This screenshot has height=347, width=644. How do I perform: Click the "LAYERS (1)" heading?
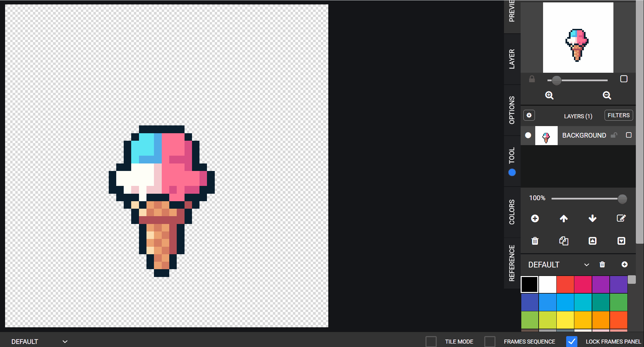click(578, 116)
